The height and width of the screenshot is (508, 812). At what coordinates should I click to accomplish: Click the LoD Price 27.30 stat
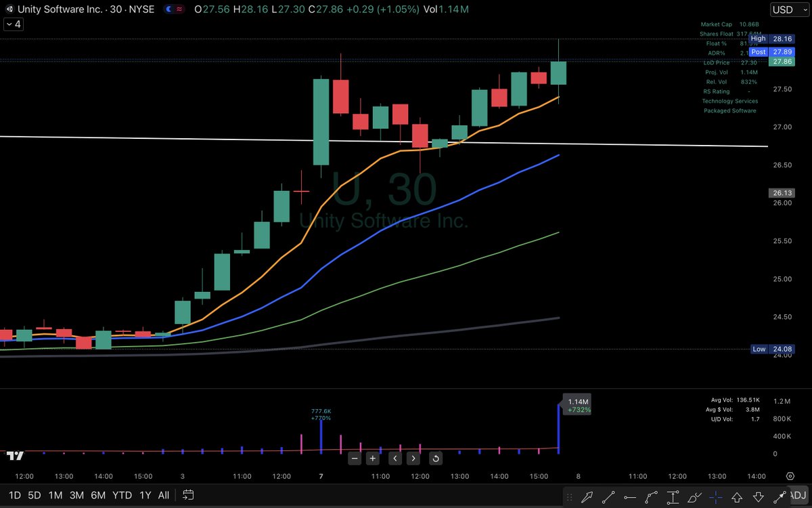click(729, 62)
